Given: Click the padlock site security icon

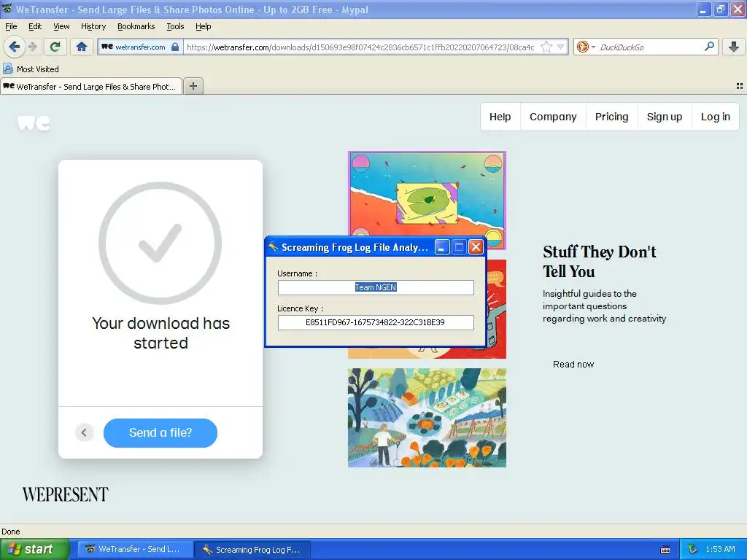Looking at the screenshot, I should [175, 47].
